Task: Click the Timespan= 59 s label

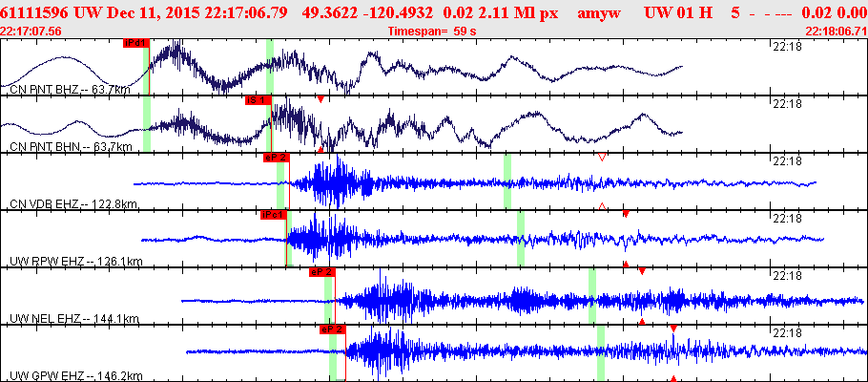Action: tap(432, 32)
